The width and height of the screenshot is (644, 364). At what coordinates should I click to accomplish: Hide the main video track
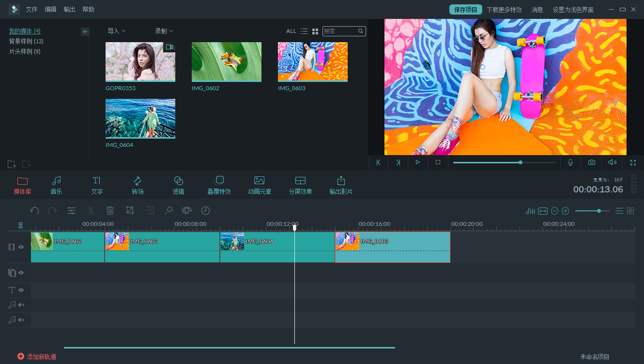pos(21,247)
